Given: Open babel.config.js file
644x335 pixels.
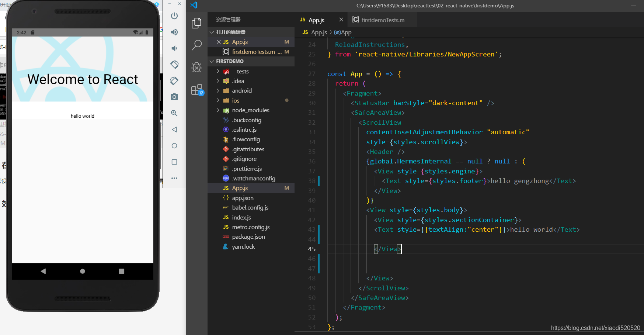Looking at the screenshot, I should point(251,207).
